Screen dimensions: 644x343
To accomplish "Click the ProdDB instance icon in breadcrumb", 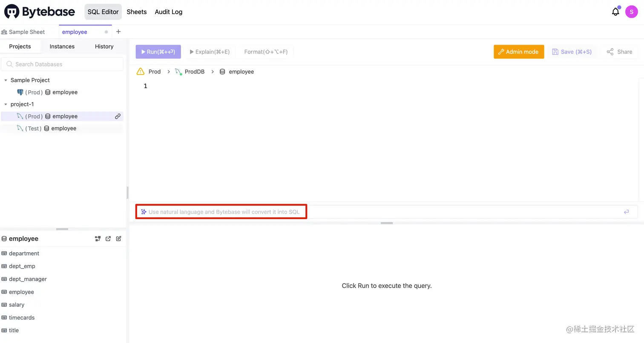I will pyautogui.click(x=178, y=72).
